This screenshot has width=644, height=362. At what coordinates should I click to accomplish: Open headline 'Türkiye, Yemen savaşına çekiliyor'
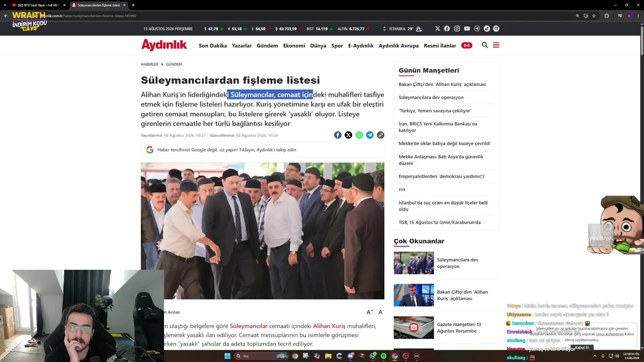[x=435, y=111]
